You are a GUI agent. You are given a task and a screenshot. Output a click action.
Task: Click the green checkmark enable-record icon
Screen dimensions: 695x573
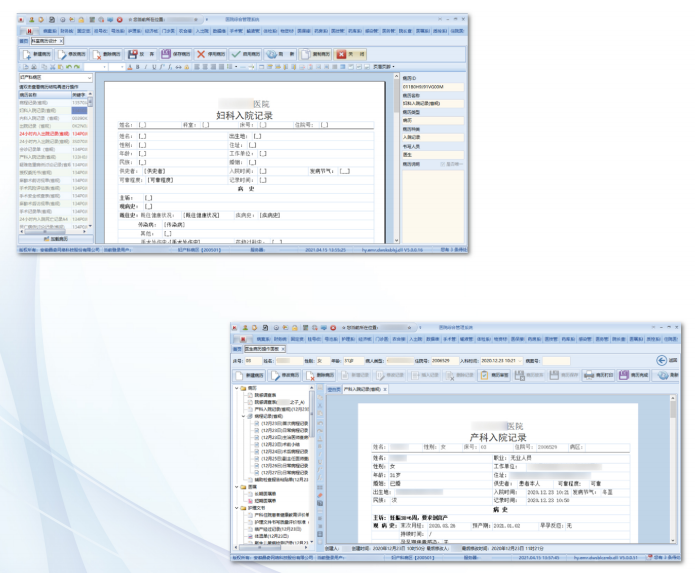coord(236,54)
